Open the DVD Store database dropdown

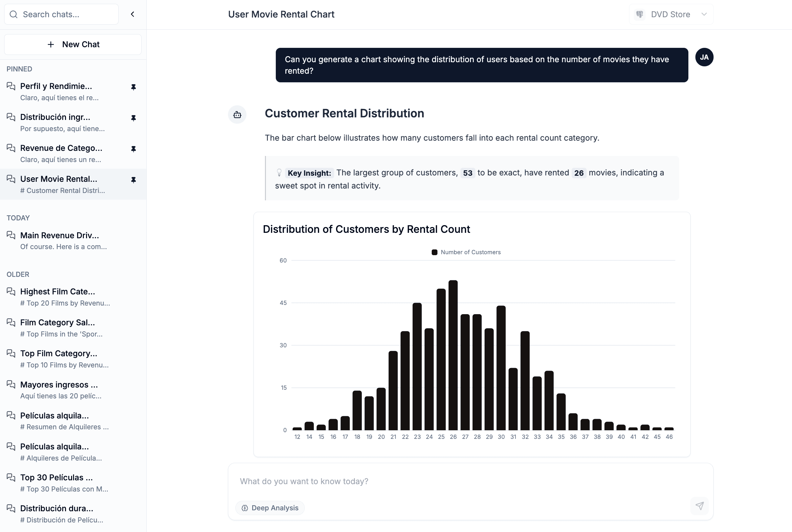(670, 14)
